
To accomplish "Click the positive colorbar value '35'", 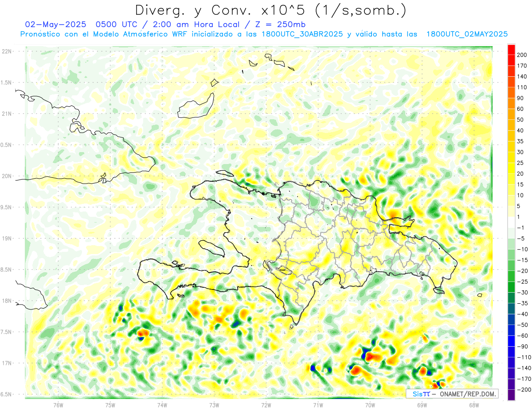I will 520,141.
